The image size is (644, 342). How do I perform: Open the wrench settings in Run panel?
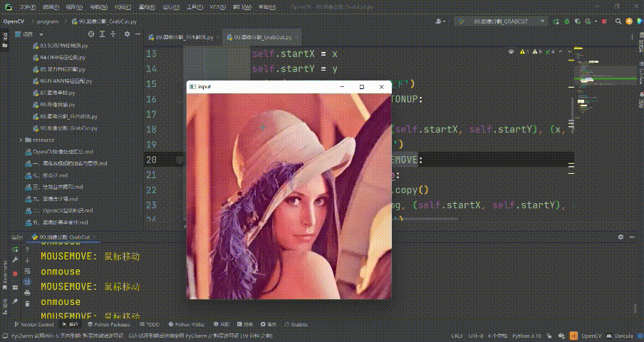pos(15,259)
